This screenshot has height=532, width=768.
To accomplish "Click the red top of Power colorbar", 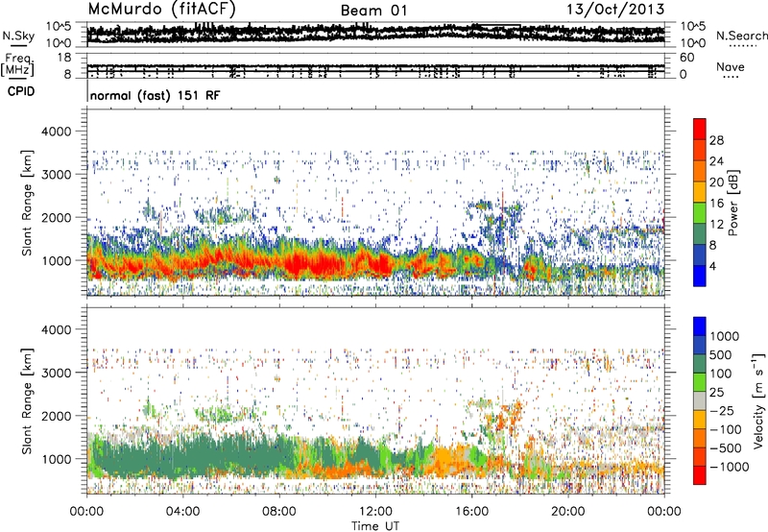I will coord(700,129).
